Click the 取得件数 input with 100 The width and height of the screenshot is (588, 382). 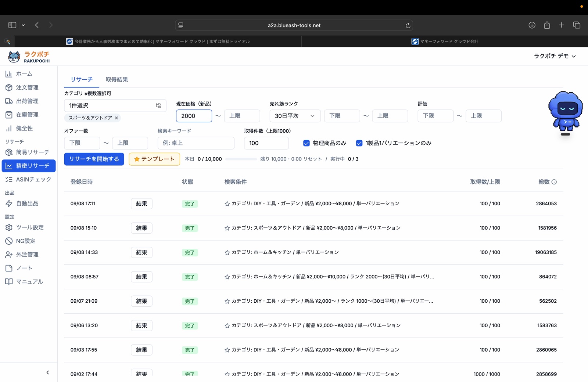pos(266,143)
